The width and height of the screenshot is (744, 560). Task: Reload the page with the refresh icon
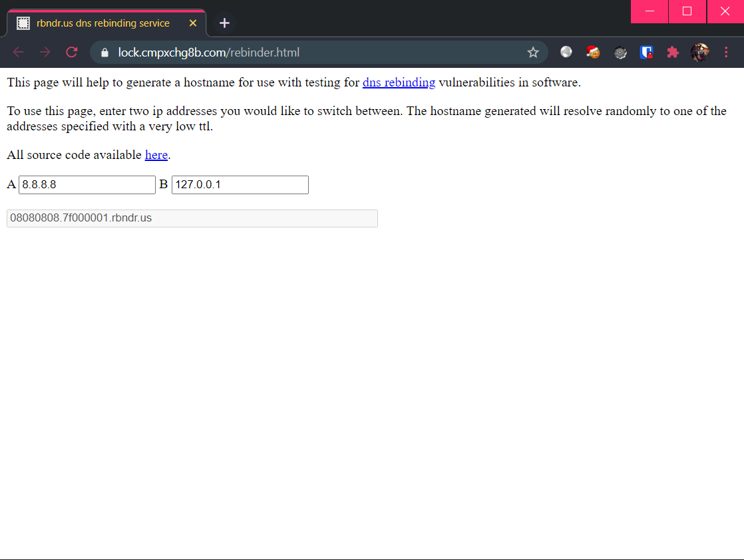tap(72, 52)
